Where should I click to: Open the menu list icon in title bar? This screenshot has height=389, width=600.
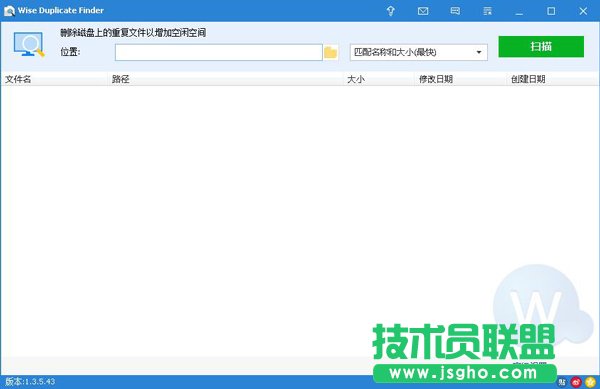[487, 11]
